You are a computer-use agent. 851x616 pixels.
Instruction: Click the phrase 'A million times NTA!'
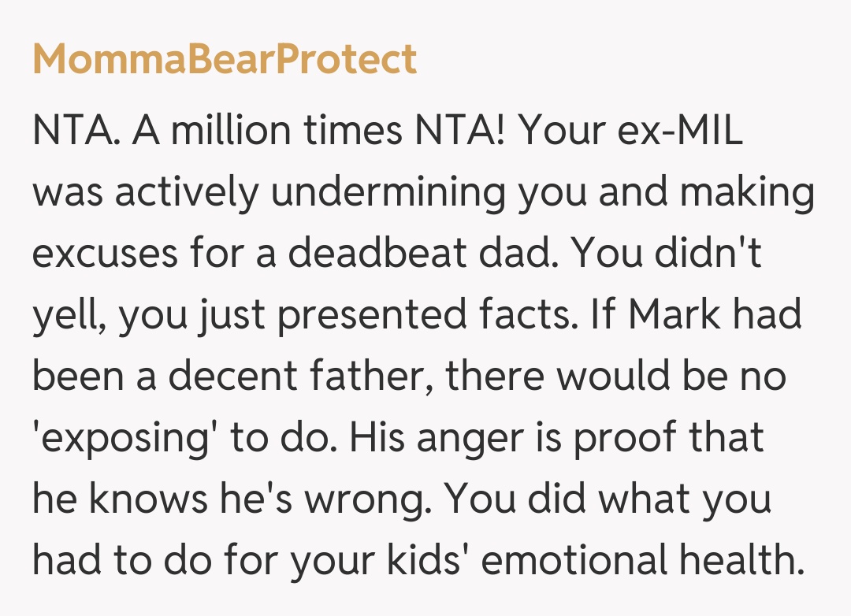(x=318, y=131)
